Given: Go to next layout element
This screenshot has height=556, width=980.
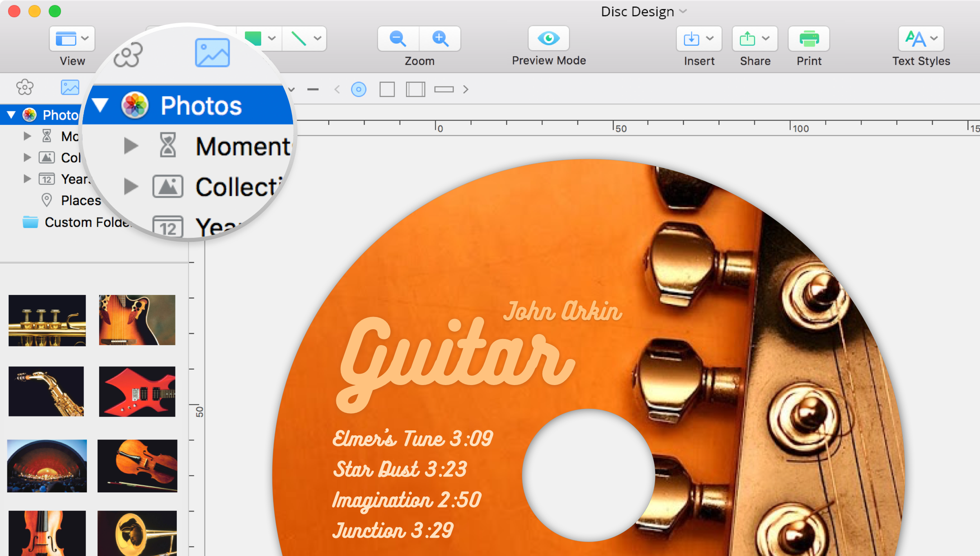Looking at the screenshot, I should point(466,89).
